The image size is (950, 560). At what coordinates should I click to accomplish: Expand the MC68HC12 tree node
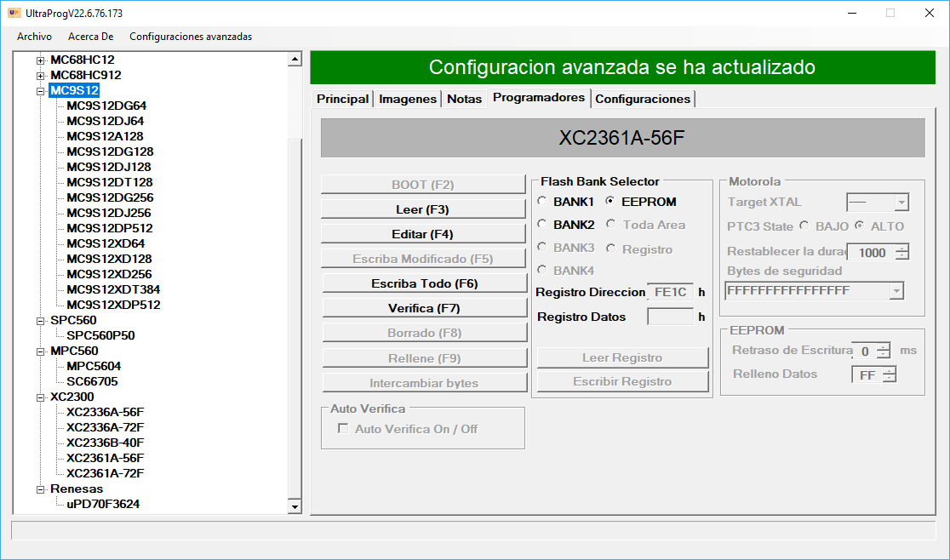point(40,60)
